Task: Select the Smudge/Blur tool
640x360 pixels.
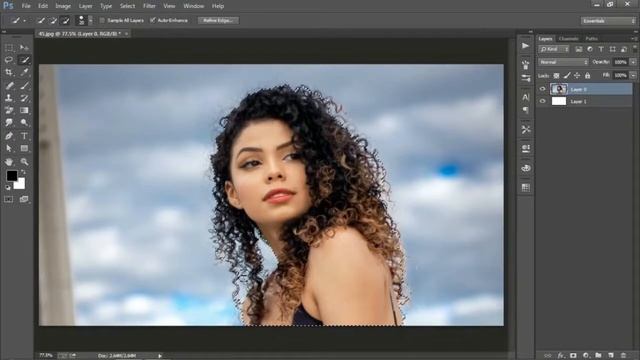Action: (9, 122)
